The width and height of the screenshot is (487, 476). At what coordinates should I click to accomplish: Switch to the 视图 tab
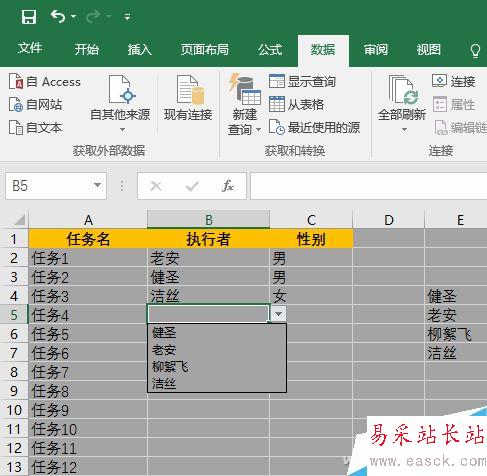click(429, 49)
